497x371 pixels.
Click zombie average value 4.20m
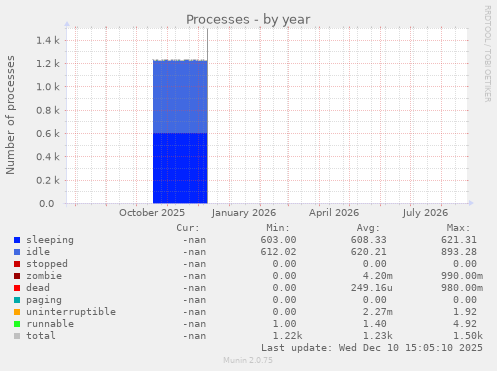pos(378,276)
